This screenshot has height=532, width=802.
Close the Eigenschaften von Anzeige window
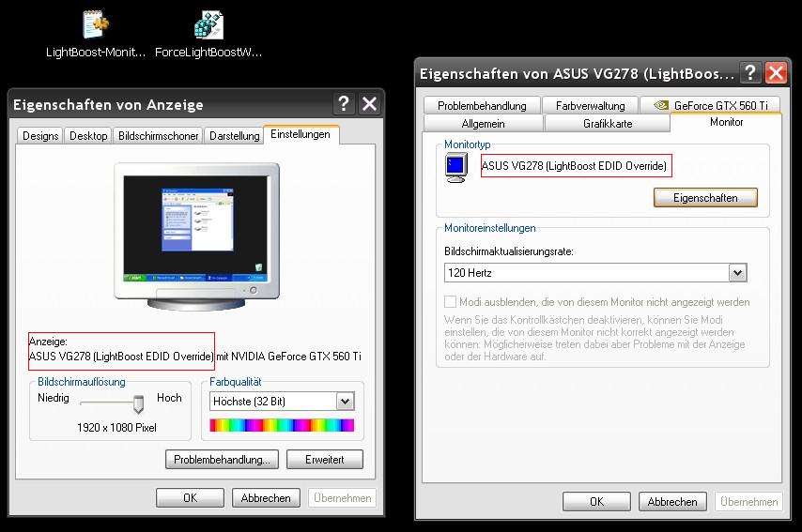pyautogui.click(x=369, y=104)
